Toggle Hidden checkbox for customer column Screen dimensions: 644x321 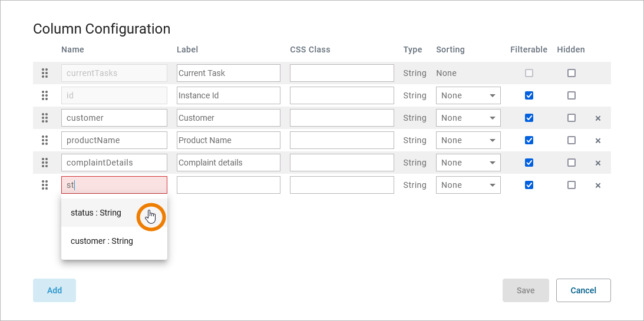coord(572,118)
